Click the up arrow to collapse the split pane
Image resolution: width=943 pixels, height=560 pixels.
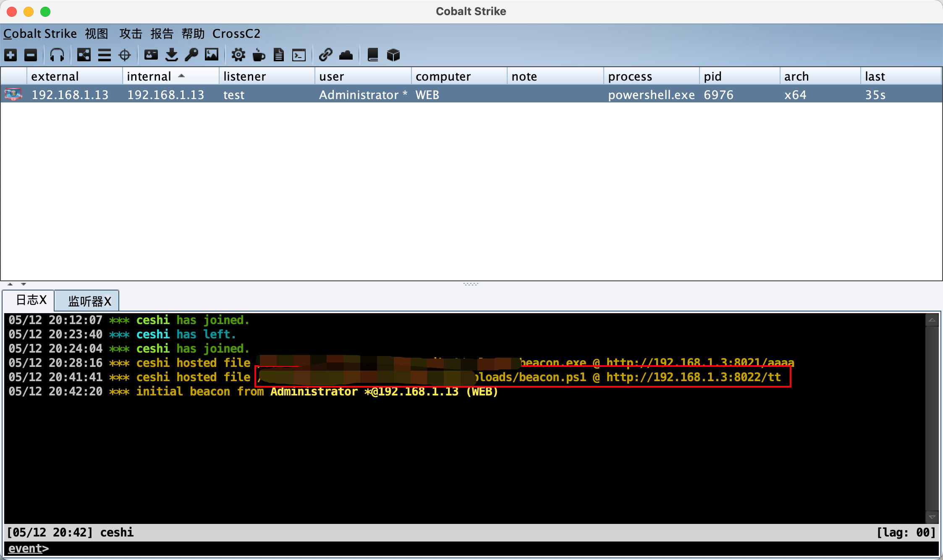tap(10, 284)
